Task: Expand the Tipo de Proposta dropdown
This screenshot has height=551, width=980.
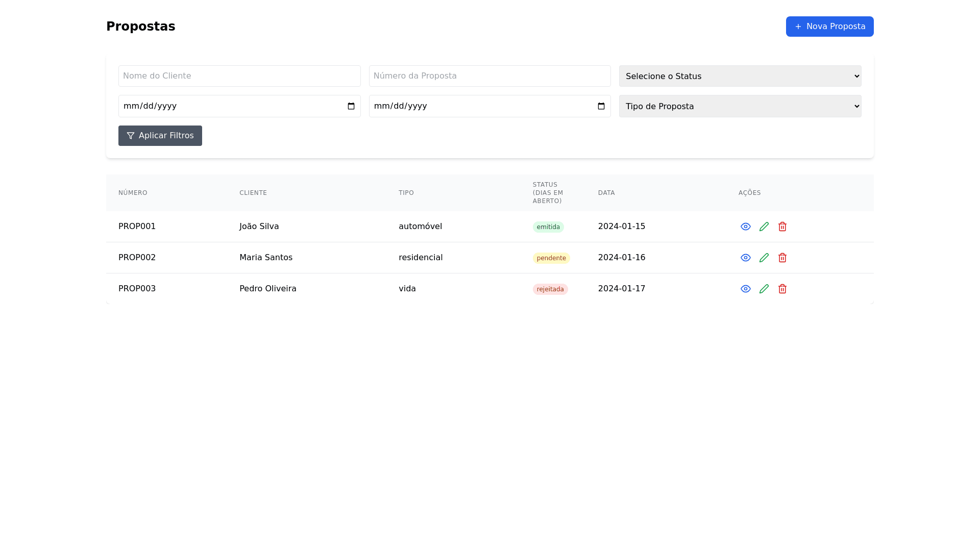Action: (740, 106)
